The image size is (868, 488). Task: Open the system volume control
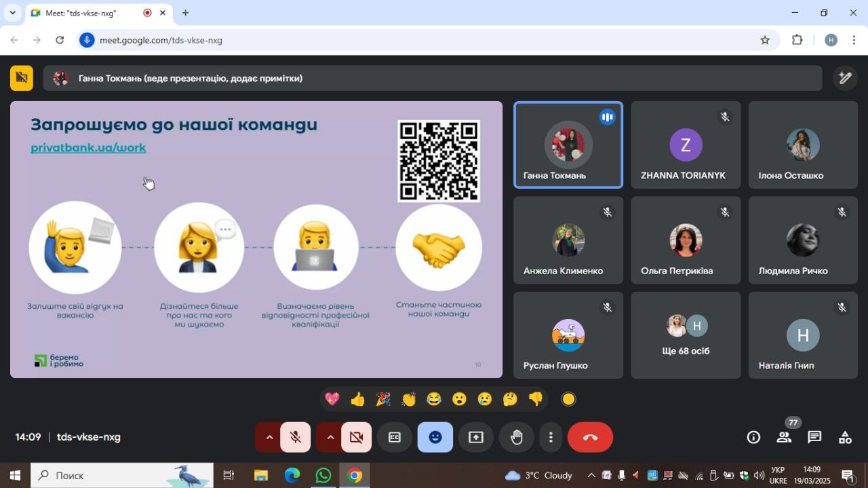point(759,475)
